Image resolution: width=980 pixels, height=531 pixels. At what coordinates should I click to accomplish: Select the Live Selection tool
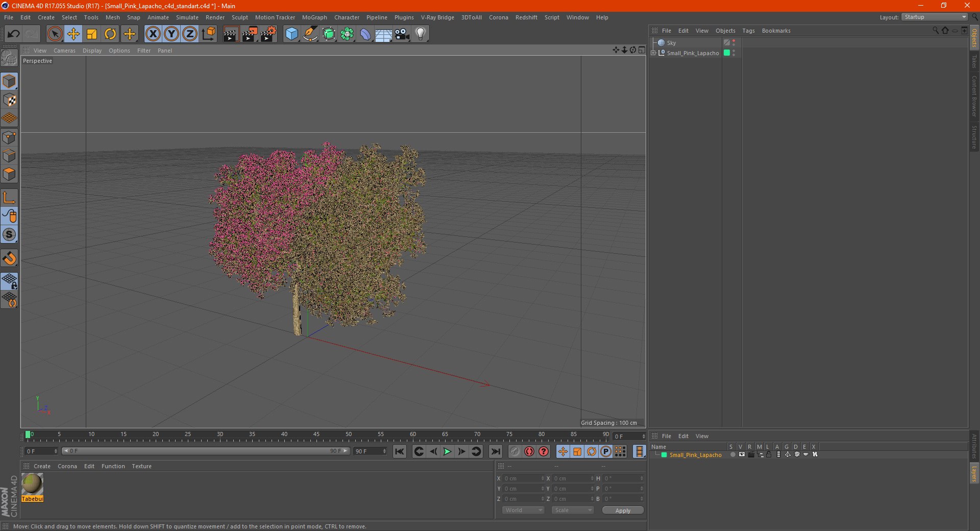point(55,34)
